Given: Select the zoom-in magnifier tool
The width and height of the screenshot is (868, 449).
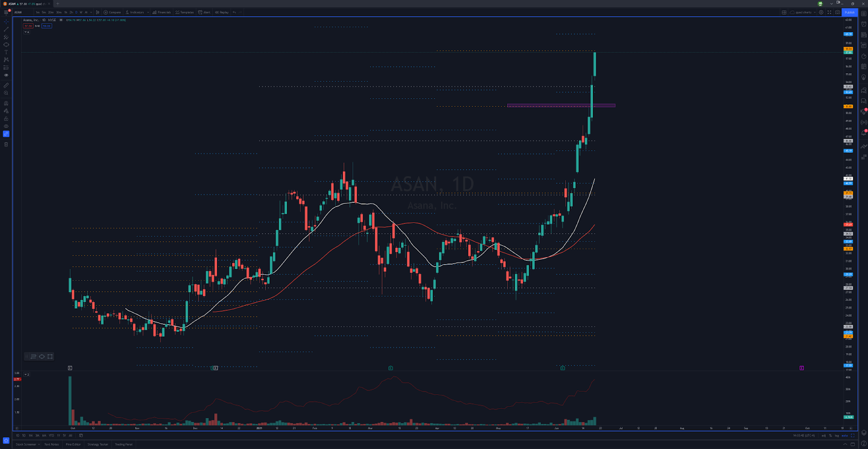Looking at the screenshot, I should 6,93.
